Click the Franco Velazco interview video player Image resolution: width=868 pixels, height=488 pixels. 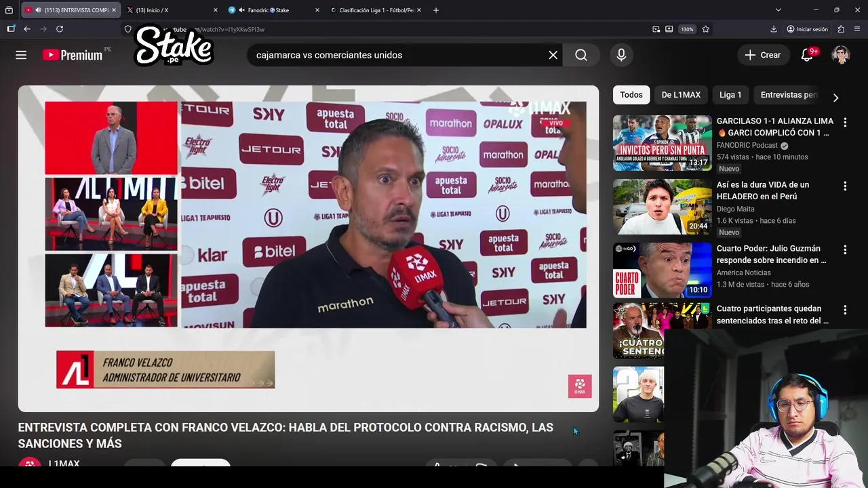309,248
